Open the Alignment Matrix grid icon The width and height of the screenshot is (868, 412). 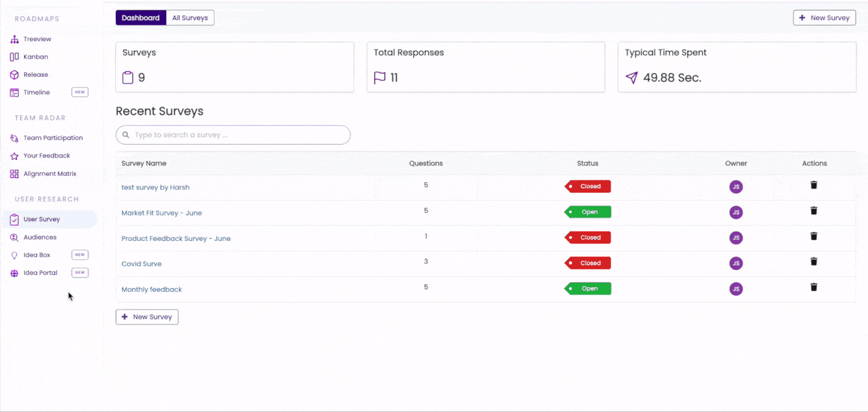15,174
